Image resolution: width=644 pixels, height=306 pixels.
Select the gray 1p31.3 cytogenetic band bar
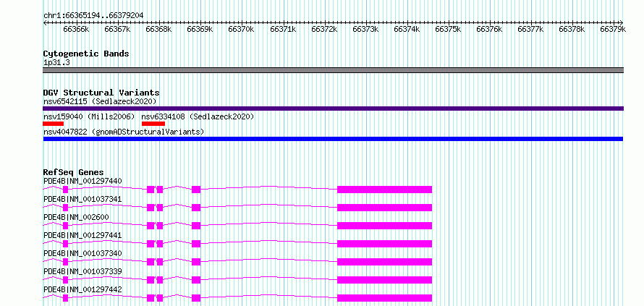click(x=333, y=70)
